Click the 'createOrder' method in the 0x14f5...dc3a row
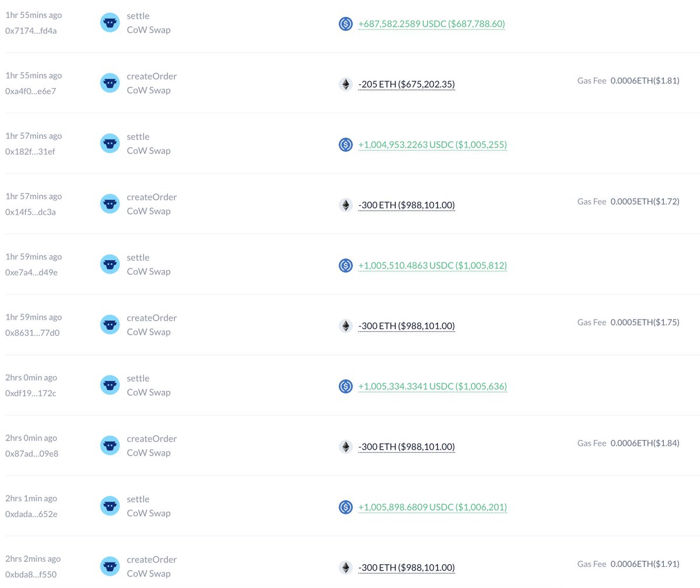This screenshot has height=588, width=700. [152, 197]
